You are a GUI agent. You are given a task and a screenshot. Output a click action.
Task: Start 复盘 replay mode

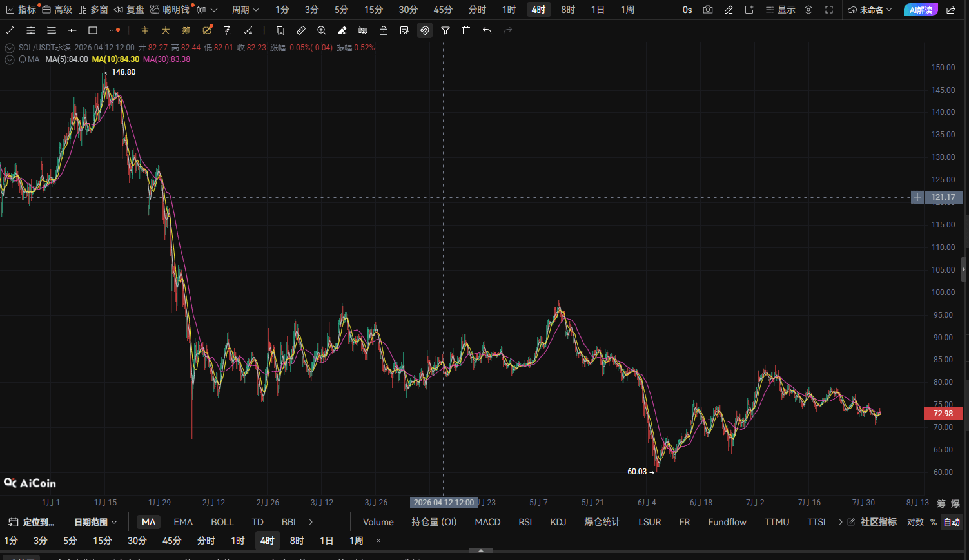[129, 10]
